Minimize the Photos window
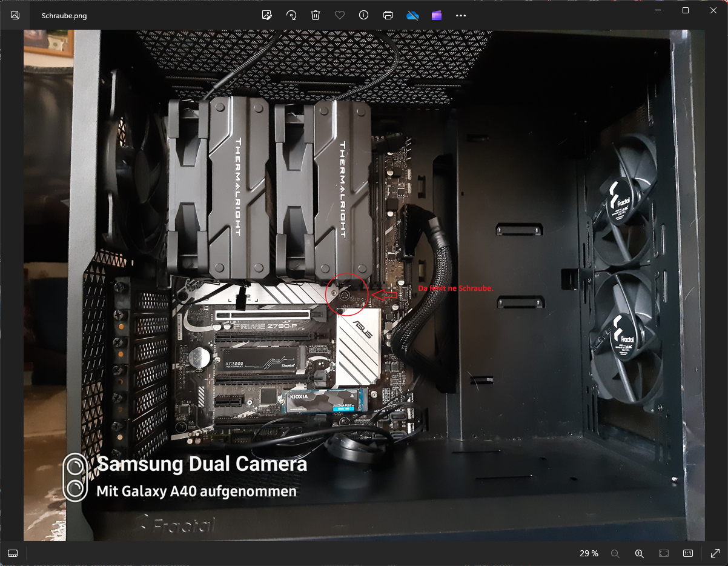This screenshot has height=566, width=728. click(658, 10)
